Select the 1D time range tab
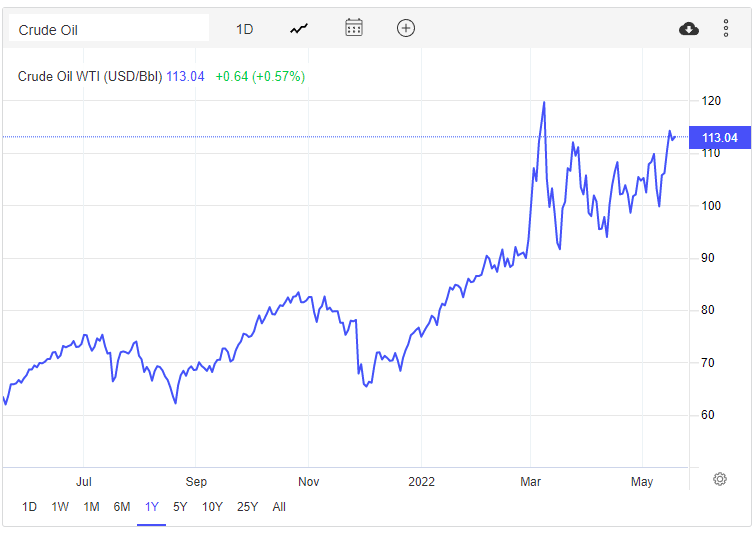 pyautogui.click(x=30, y=507)
